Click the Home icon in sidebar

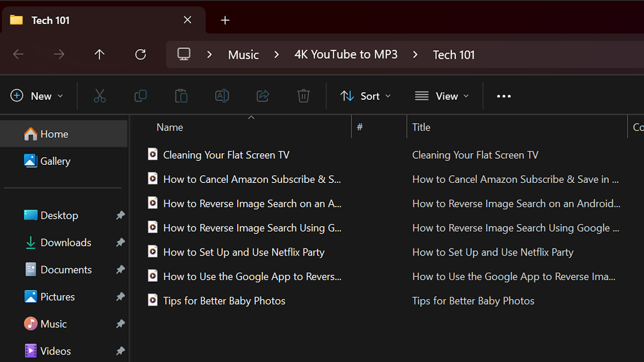(x=31, y=134)
